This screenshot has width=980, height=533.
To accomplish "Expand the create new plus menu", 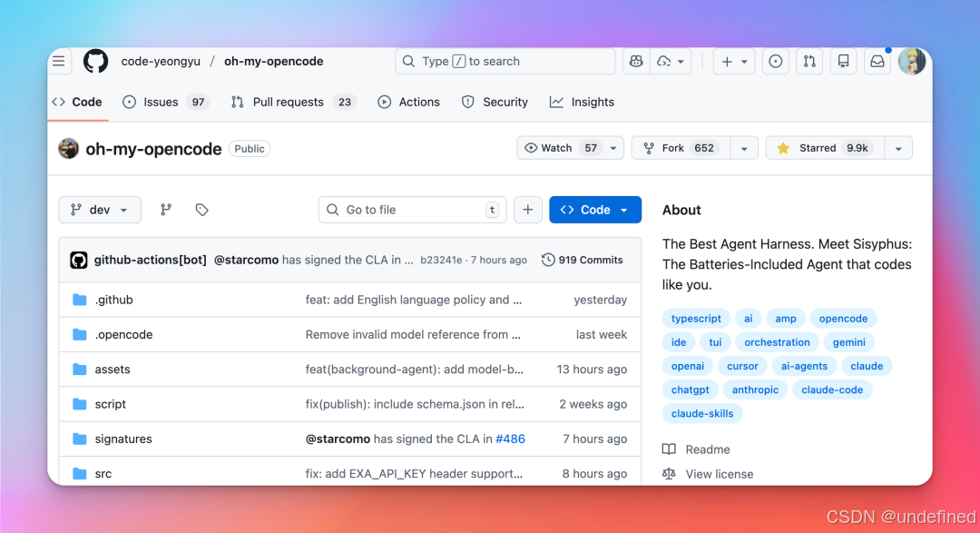I will click(734, 62).
